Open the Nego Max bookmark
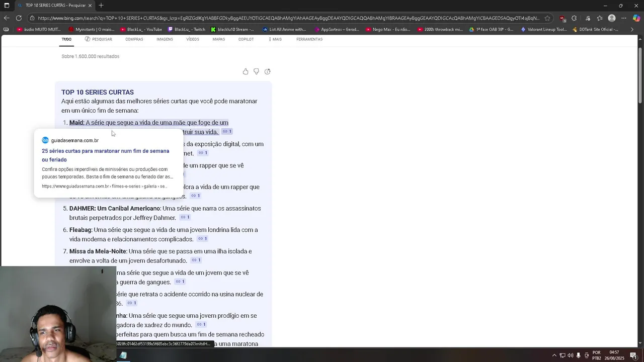 (x=388, y=30)
